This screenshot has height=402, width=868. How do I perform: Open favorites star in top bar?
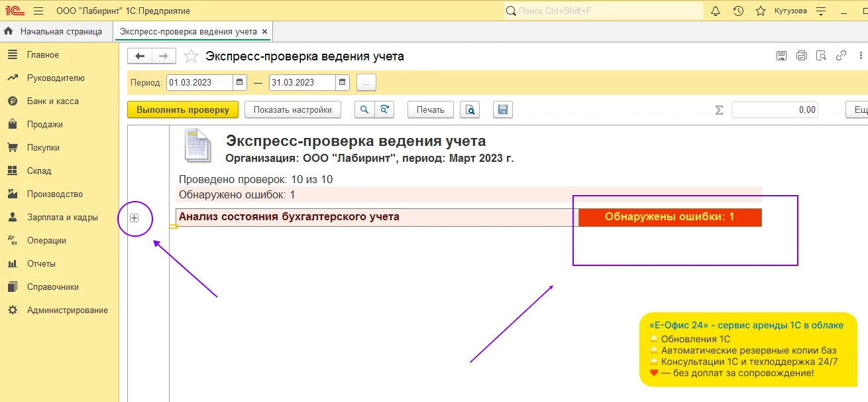coord(761,11)
